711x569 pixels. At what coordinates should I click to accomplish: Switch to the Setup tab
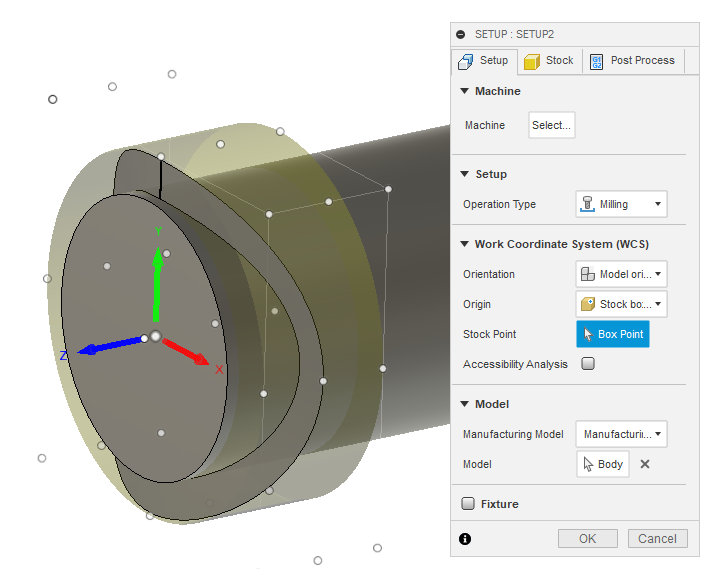coord(484,61)
